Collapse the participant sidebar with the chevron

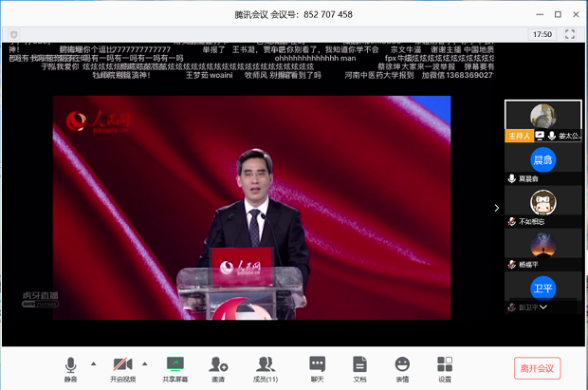pyautogui.click(x=496, y=208)
